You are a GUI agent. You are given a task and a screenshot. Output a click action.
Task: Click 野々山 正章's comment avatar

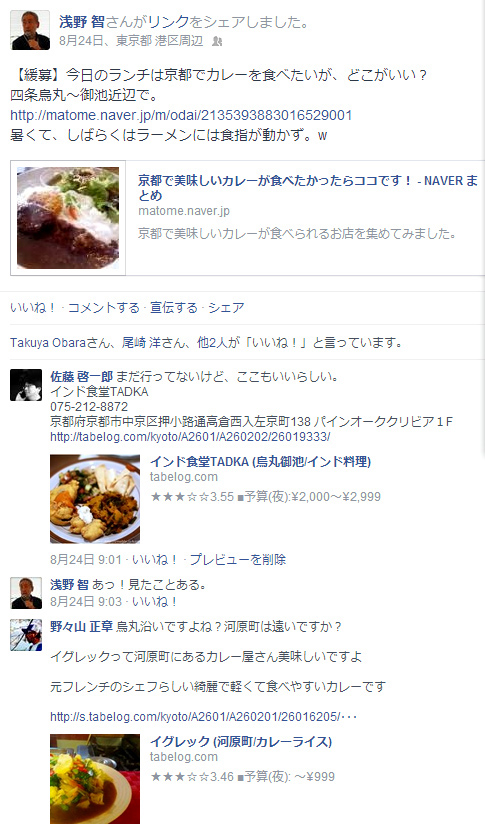click(26, 635)
